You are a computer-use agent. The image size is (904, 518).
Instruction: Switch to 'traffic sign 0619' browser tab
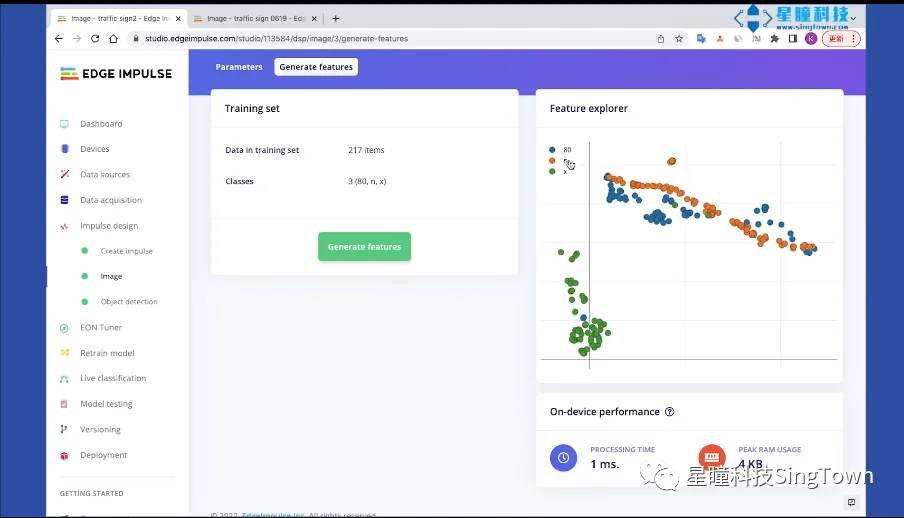256,18
